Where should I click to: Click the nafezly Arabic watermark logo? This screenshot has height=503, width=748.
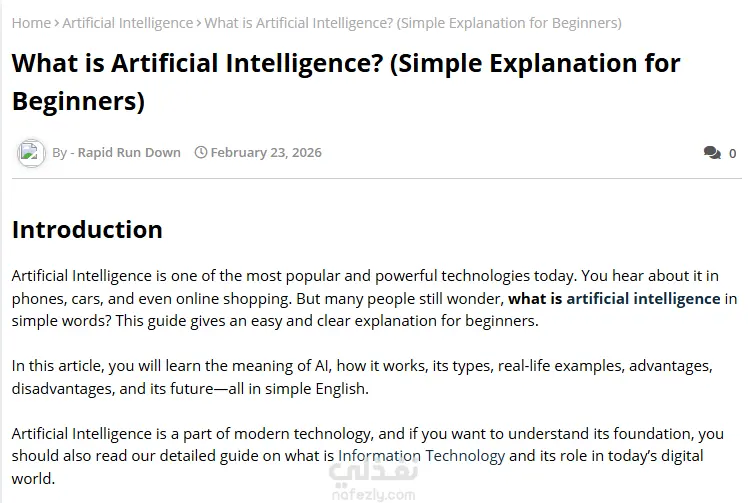(374, 469)
